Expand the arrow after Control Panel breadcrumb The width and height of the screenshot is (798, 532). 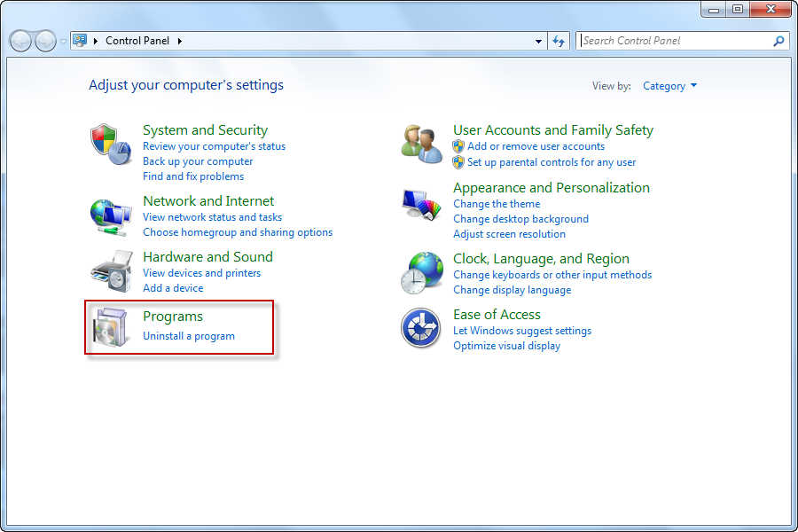pyautogui.click(x=180, y=41)
